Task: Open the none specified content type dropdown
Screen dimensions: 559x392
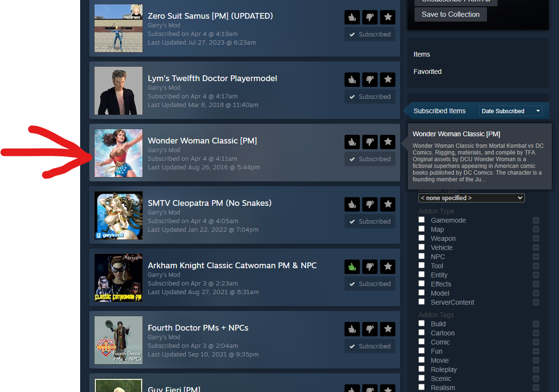Action: 471,198
